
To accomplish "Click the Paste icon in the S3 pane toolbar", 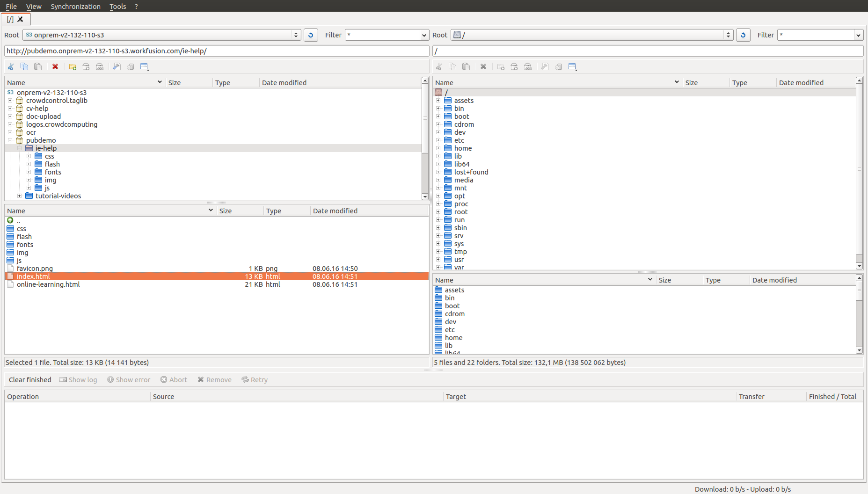I will tap(38, 67).
